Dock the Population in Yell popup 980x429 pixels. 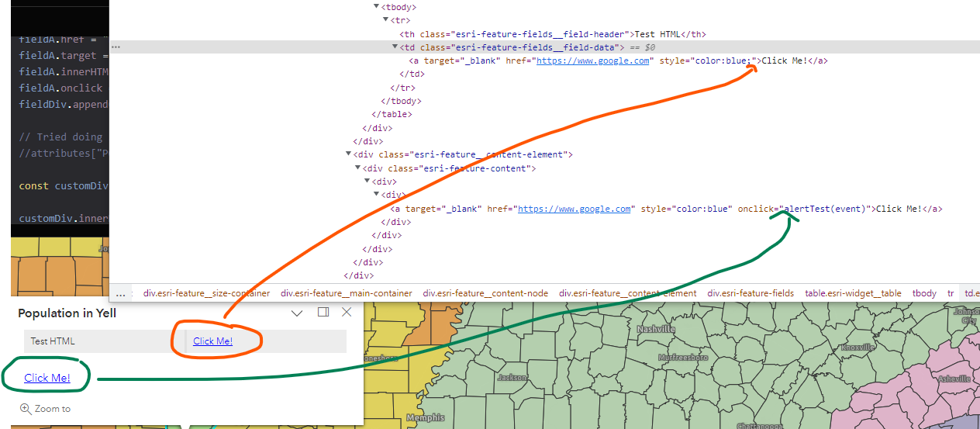(x=323, y=312)
